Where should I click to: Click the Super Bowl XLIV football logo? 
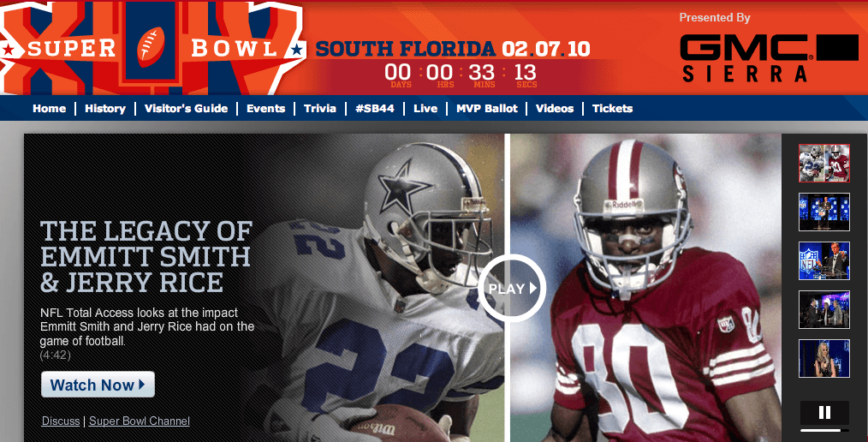151,48
